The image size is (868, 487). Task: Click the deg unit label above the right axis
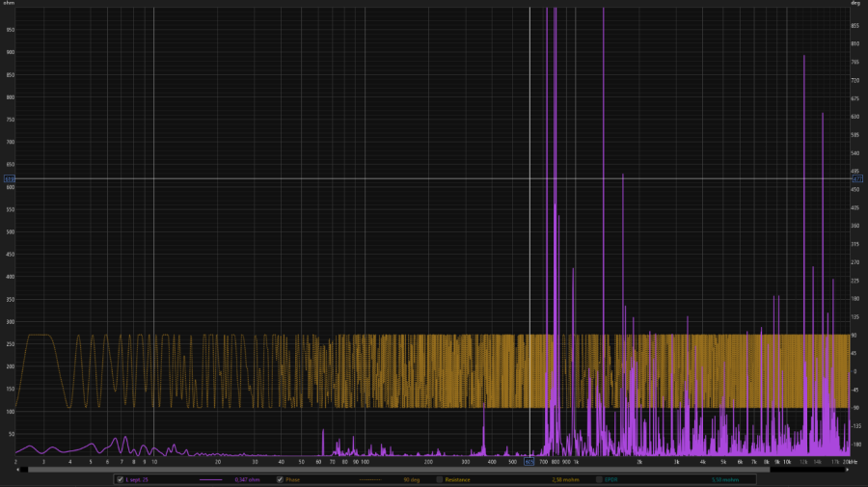point(855,3)
